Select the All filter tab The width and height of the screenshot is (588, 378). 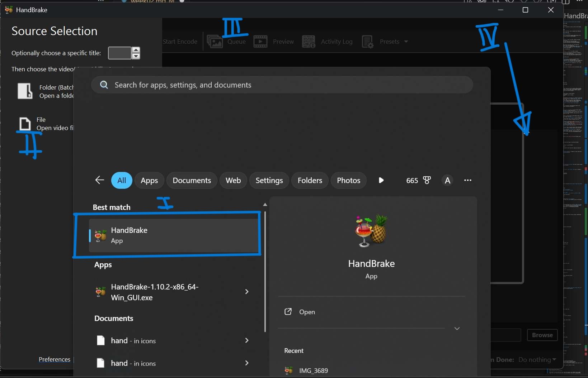click(122, 180)
